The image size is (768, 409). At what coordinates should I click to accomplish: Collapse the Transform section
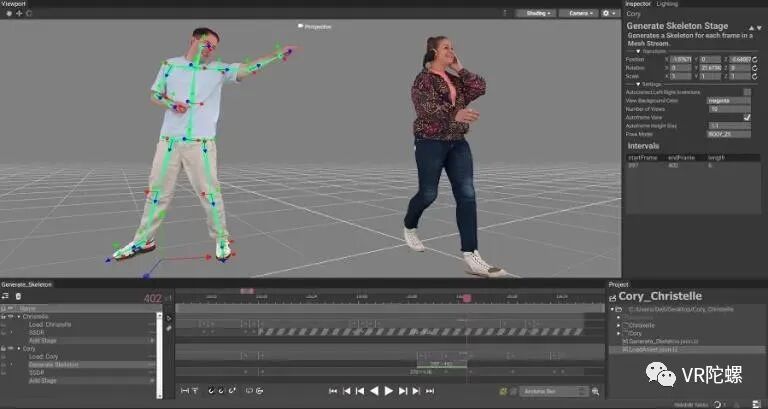638,51
